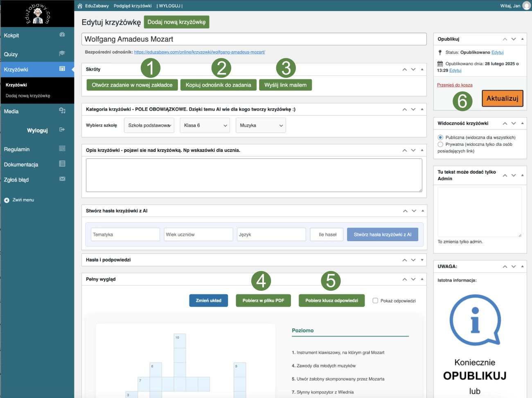Click the Jan user avatar icon
This screenshot has width=532, height=398.
pos(526,6)
